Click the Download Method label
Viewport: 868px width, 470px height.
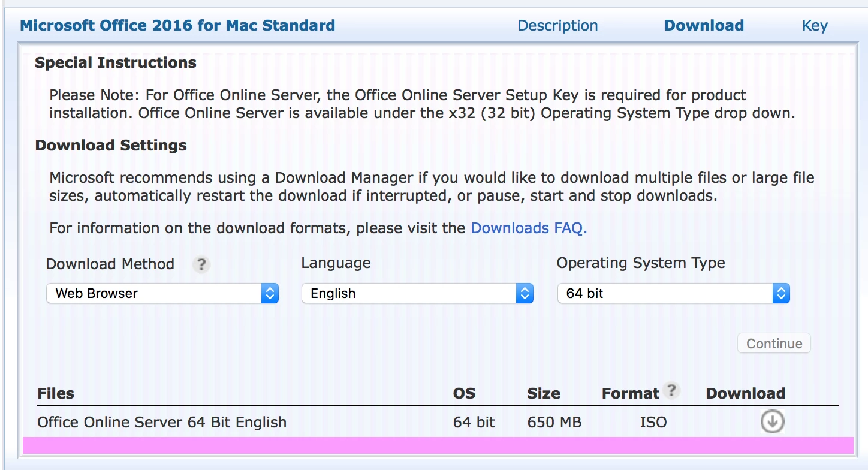point(110,264)
